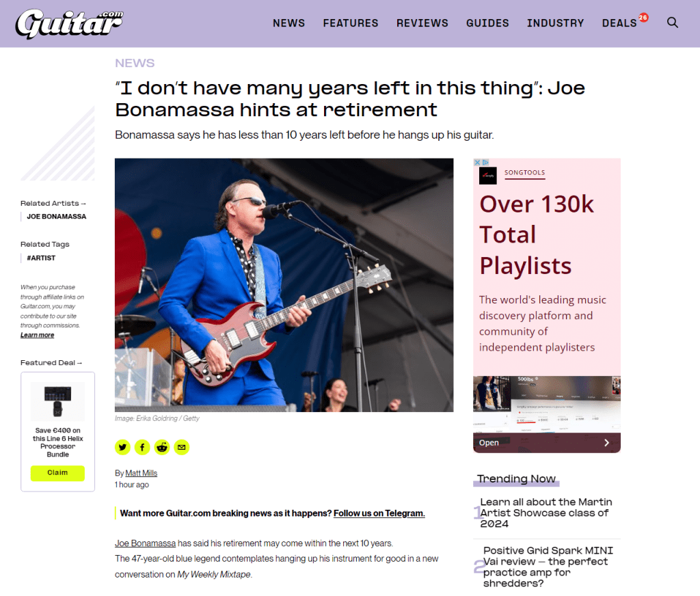This screenshot has width=700, height=596.
Task: Share article on Twitter
Action: pos(123,447)
